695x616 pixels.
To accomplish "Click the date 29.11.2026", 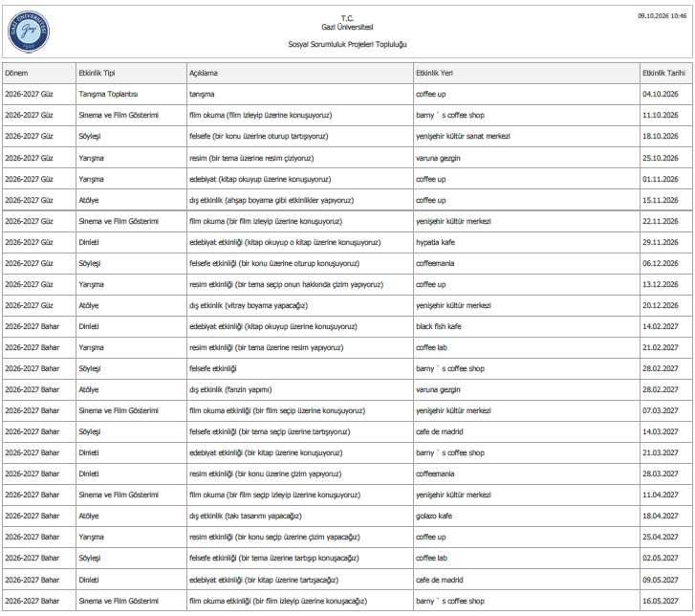I will pos(660,242).
